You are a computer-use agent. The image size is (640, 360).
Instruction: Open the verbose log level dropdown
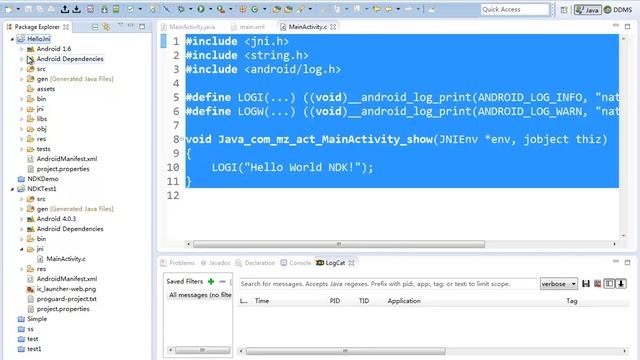click(558, 284)
